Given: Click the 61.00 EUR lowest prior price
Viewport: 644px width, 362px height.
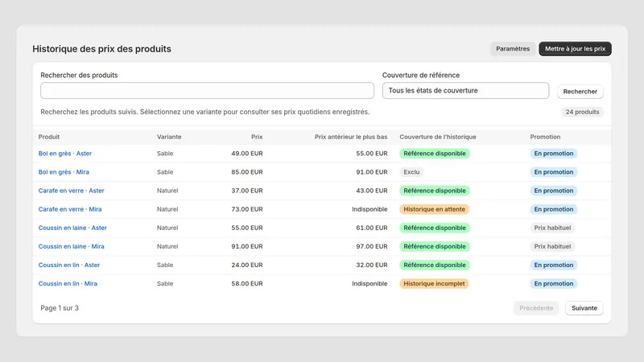Looking at the screenshot, I should pyautogui.click(x=372, y=228).
